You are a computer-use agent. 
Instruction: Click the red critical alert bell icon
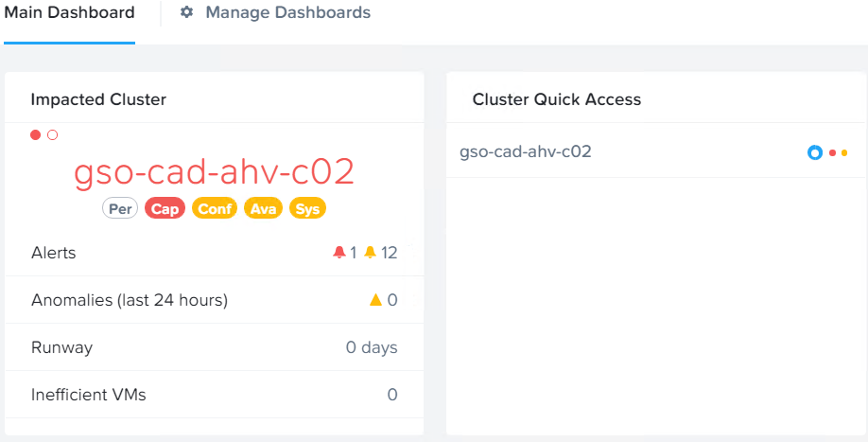click(x=339, y=253)
